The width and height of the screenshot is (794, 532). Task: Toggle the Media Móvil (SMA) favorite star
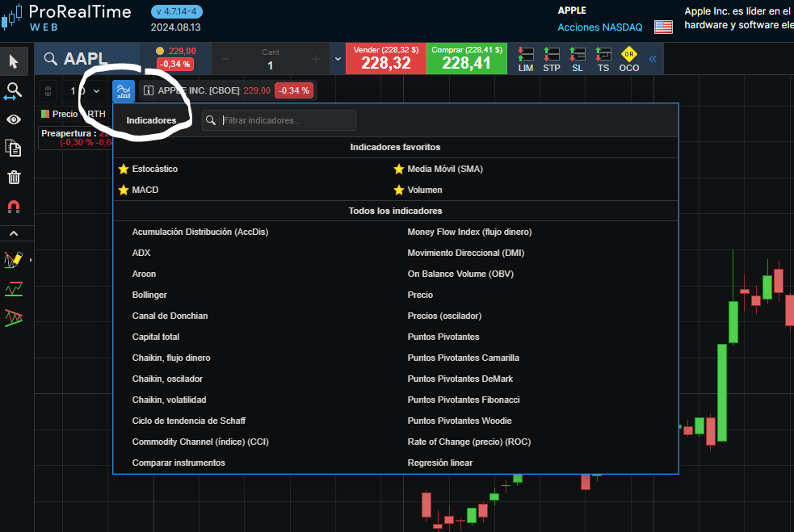coord(399,169)
